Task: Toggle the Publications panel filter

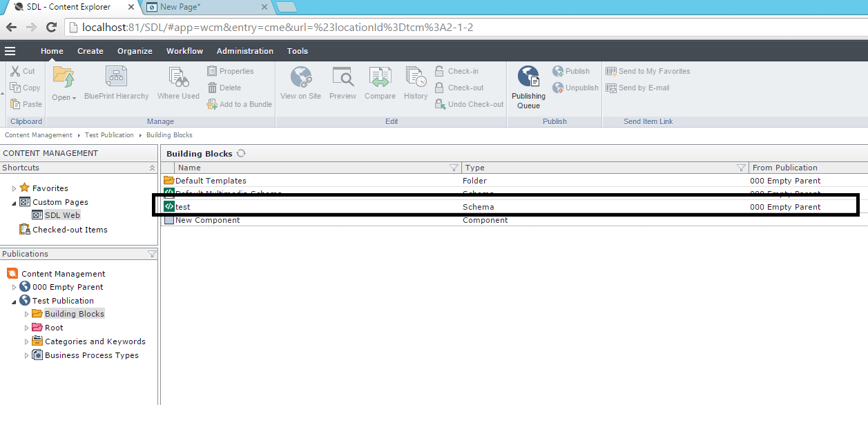Action: tap(152, 254)
